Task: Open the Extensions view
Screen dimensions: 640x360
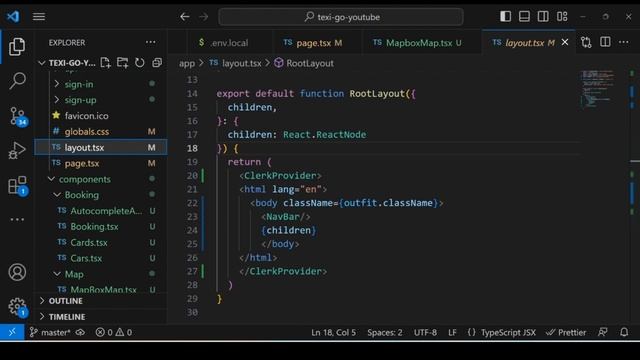Action: pos(18,186)
